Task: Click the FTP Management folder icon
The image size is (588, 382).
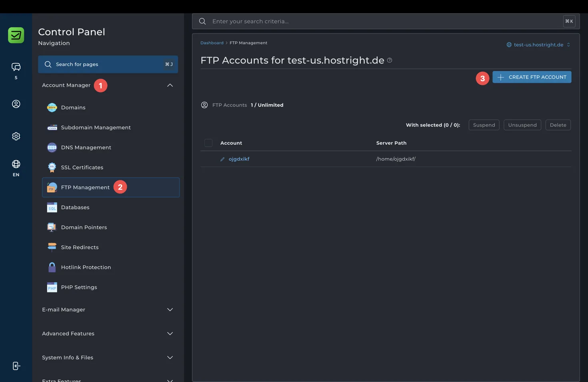Action: click(x=52, y=187)
